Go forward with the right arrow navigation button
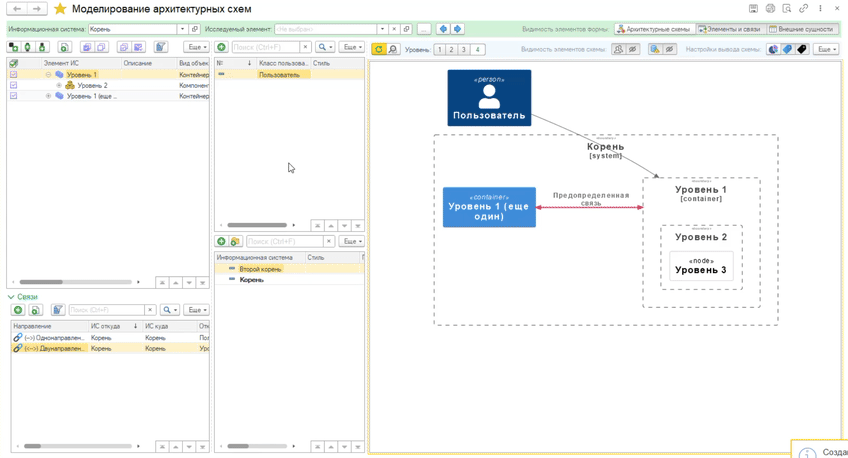This screenshot has width=848, height=458. [37, 9]
